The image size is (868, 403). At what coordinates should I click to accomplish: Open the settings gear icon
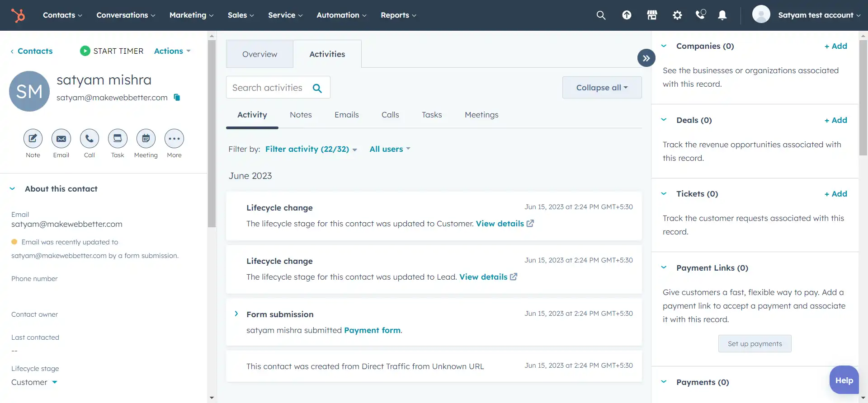pos(677,15)
